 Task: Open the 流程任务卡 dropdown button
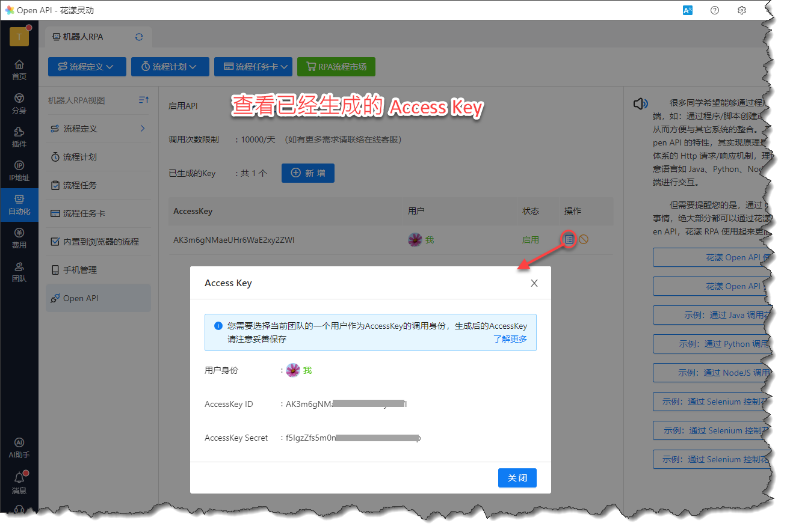(253, 67)
